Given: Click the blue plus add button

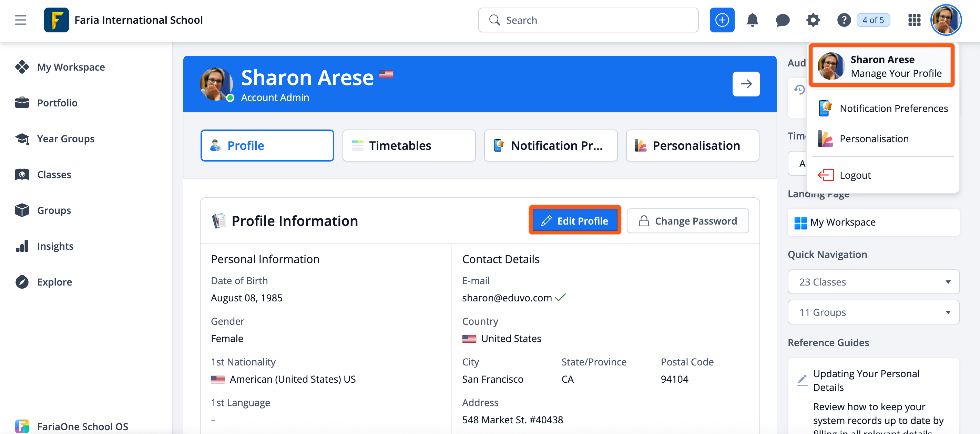Looking at the screenshot, I should point(722,20).
